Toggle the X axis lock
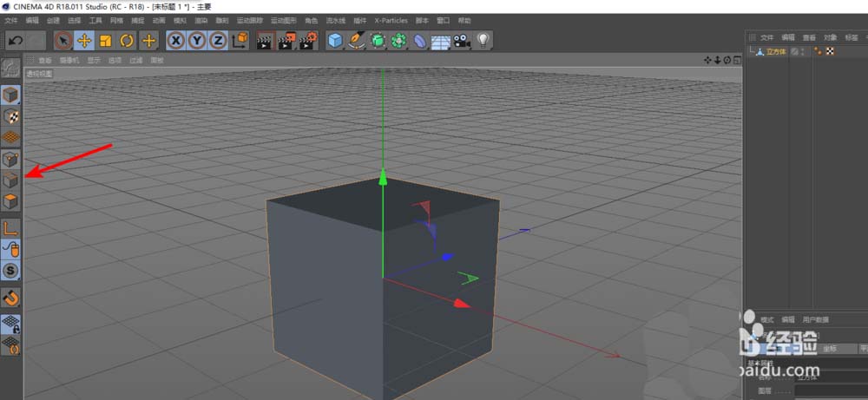Viewport: 868px width, 400px height. (176, 40)
